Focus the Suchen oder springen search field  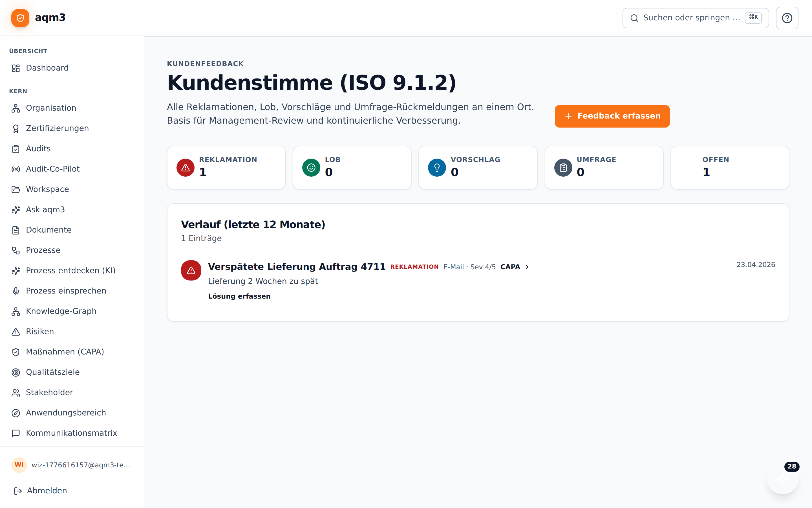pyautogui.click(x=695, y=18)
